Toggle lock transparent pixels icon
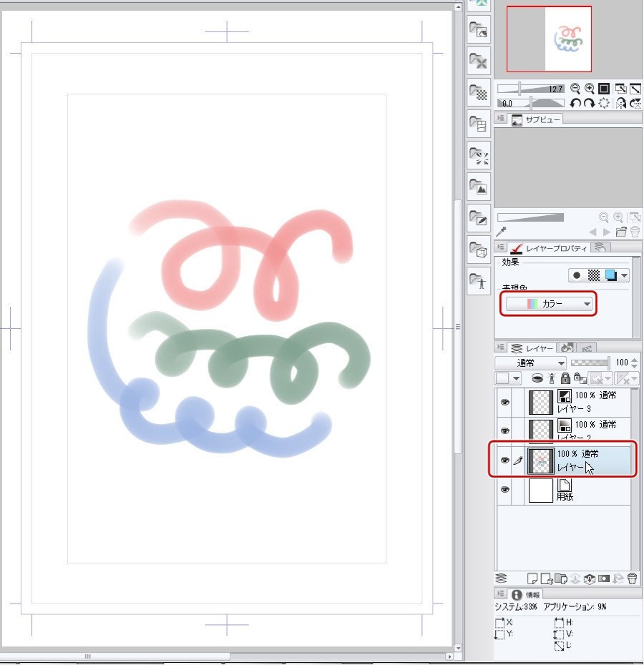This screenshot has height=665, width=644. pos(580,378)
